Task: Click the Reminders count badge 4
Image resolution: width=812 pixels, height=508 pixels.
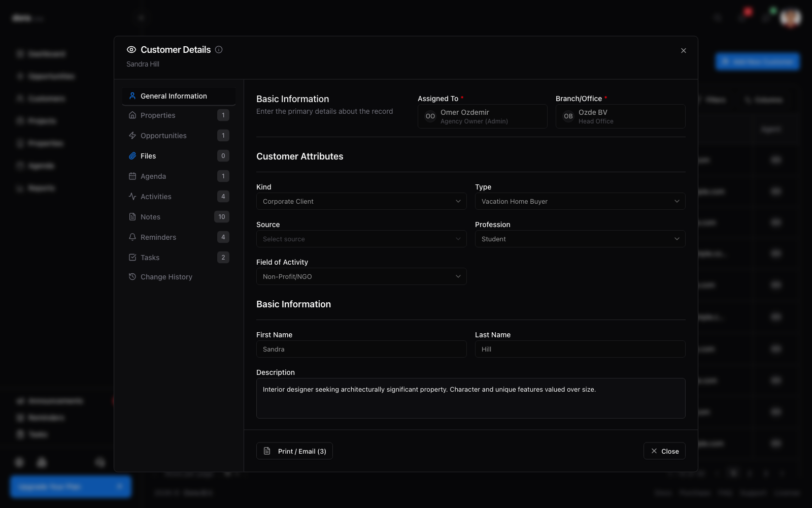Action: (x=223, y=237)
